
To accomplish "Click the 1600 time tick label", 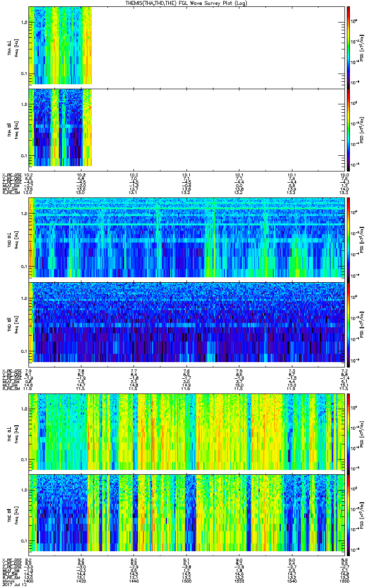I will click(x=344, y=581).
